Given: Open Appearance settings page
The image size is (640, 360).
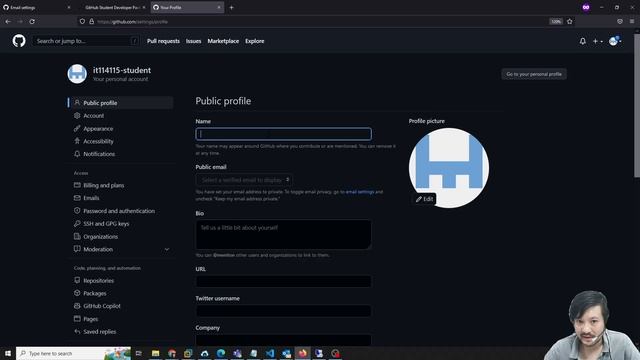Looking at the screenshot, I should click(98, 129).
